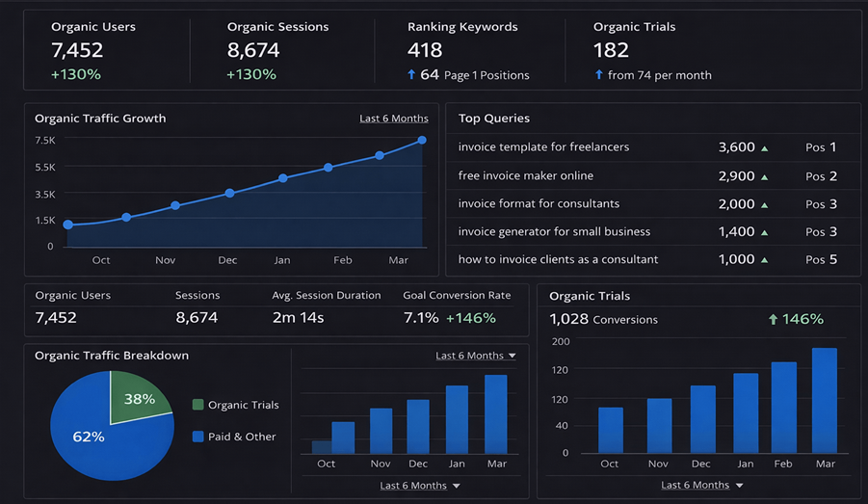The height and width of the screenshot is (504, 868).
Task: Click green trend arrow next to 1,000
Action: [765, 260]
